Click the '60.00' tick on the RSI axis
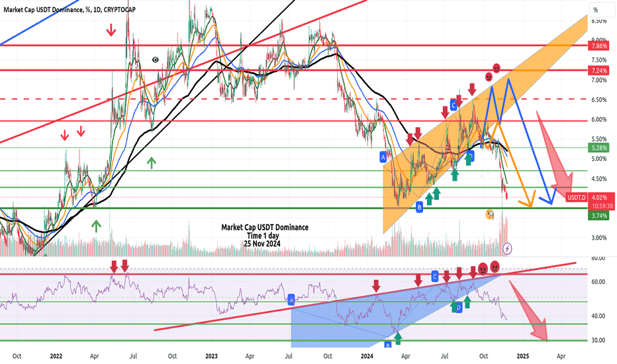The height and width of the screenshot is (364, 617). click(598, 282)
